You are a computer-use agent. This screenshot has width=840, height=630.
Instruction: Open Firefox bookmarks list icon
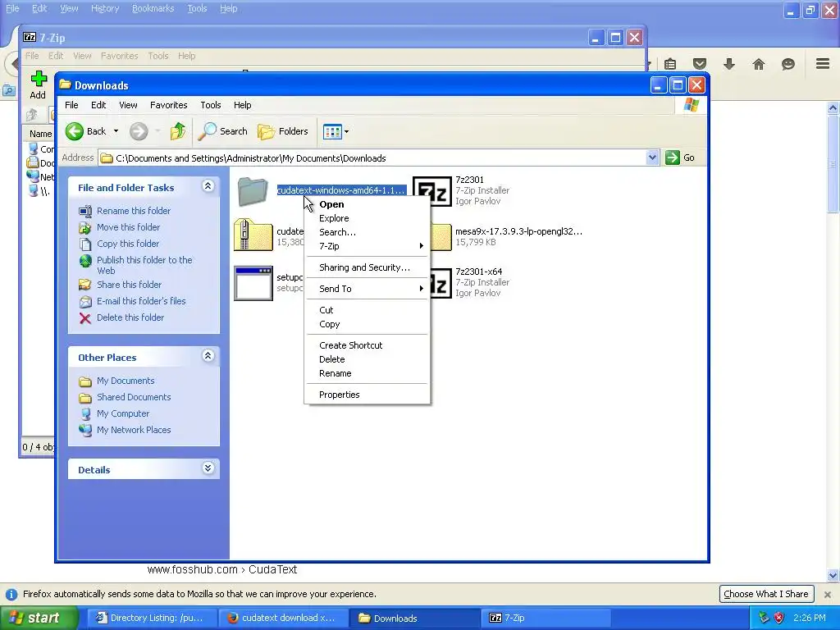[x=670, y=64]
